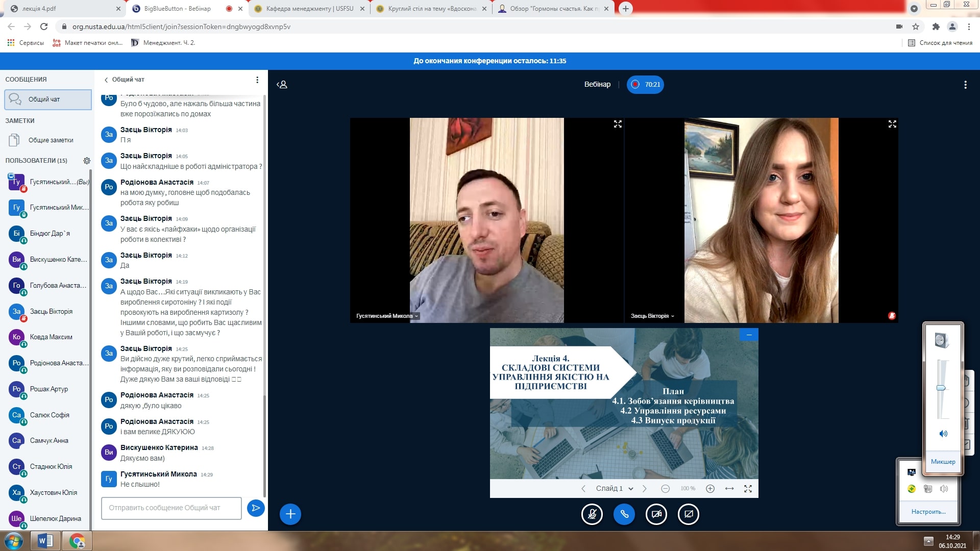Close the chat via the Общий чат back arrow
Viewport: 980px width, 551px height.
pyautogui.click(x=124, y=80)
